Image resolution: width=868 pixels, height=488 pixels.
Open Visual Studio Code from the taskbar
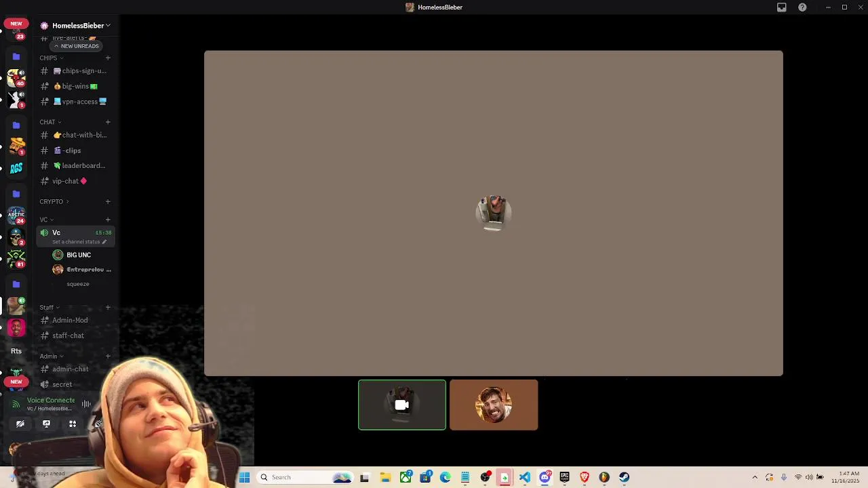click(x=525, y=477)
